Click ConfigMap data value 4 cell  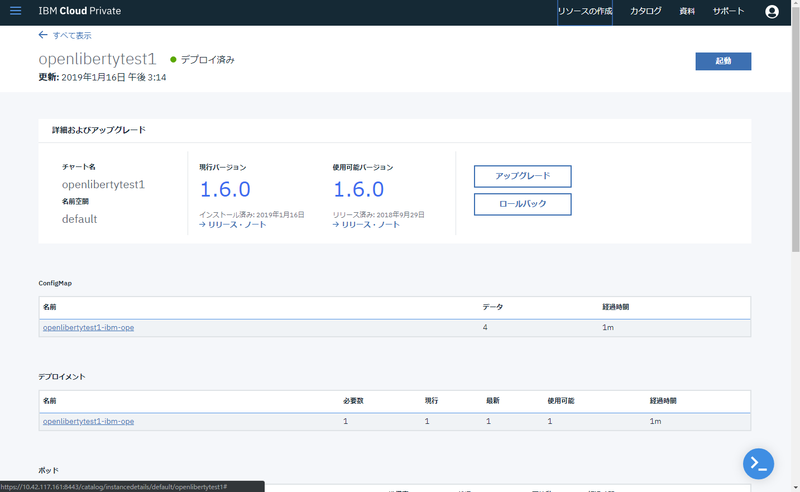[485, 328]
